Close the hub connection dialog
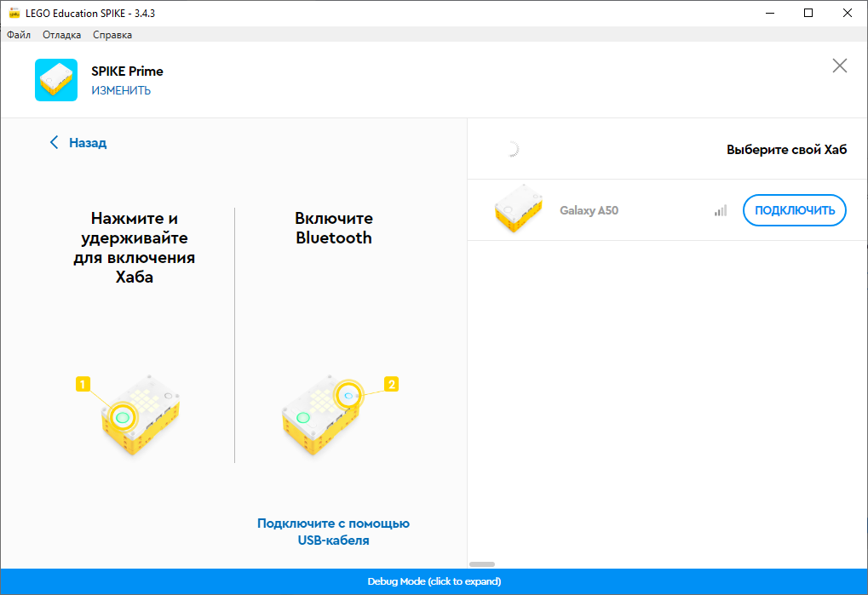Image resolution: width=868 pixels, height=595 pixels. tap(840, 66)
